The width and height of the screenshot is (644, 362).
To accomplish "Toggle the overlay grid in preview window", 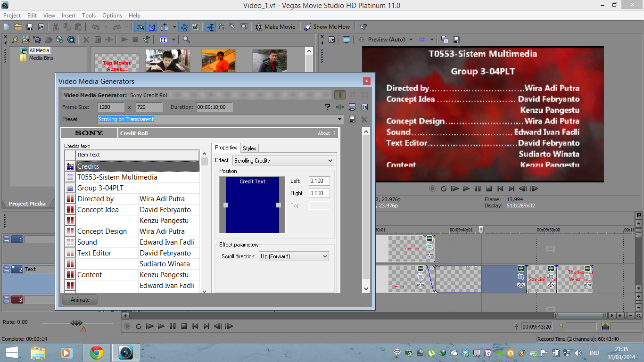I will [x=422, y=40].
